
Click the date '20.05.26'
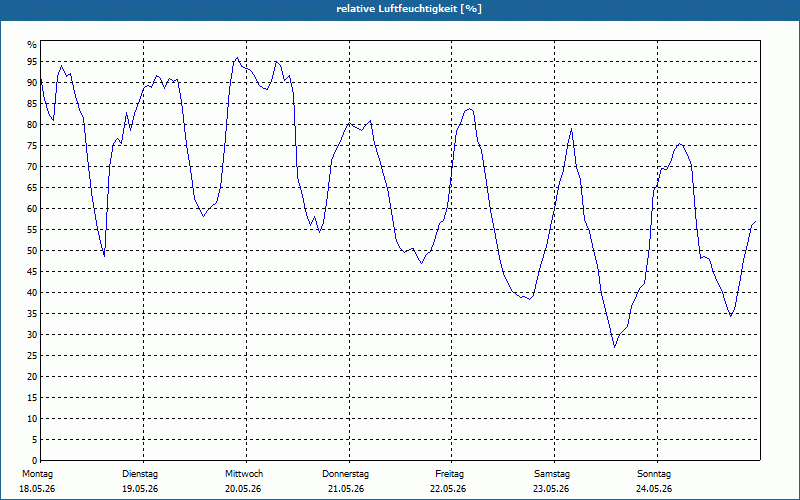pyautogui.click(x=243, y=489)
